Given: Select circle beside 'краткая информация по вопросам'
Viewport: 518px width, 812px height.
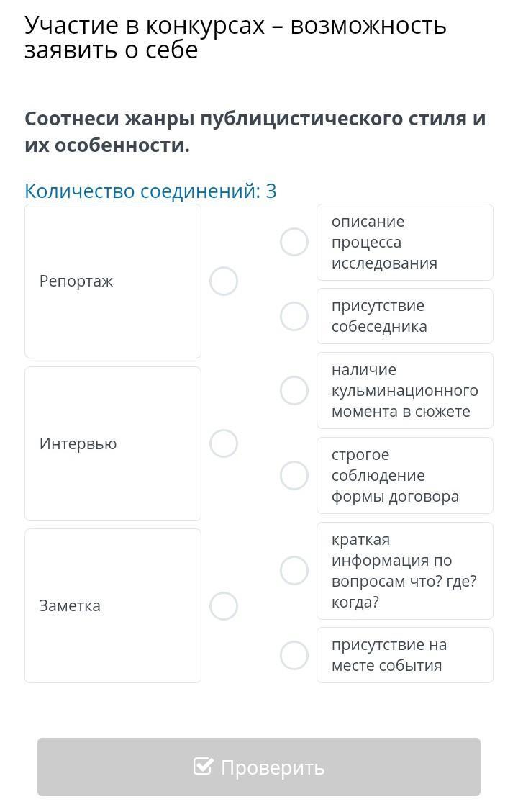Looking at the screenshot, I should pos(294,570).
